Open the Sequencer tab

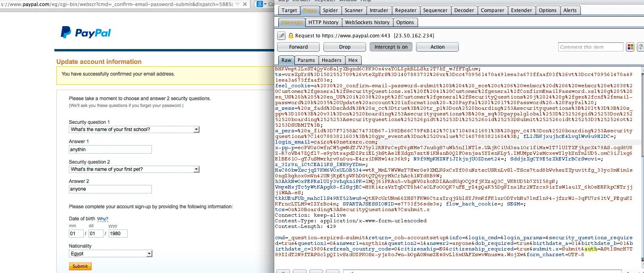pyautogui.click(x=435, y=10)
